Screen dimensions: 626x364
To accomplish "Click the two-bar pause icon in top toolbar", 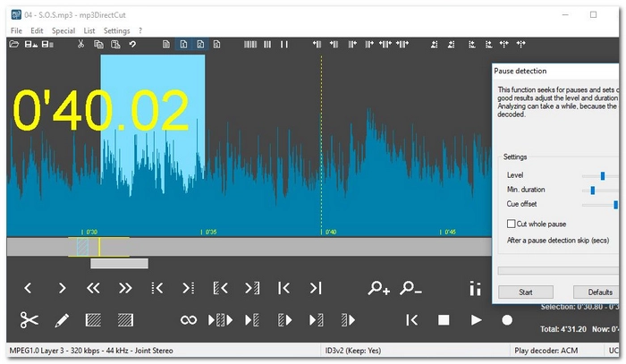I will (x=283, y=45).
